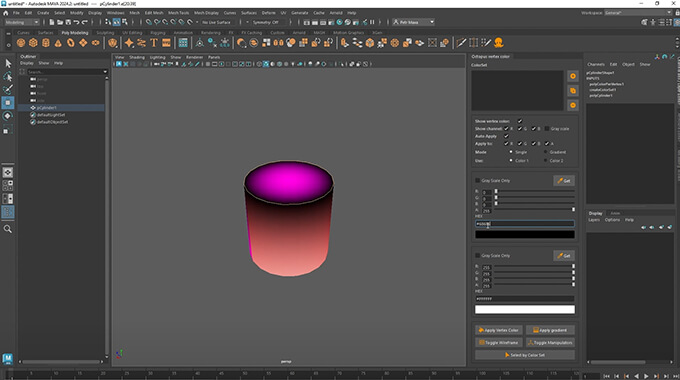Viewport: 680px width, 380px height.
Task: Create a polygon torus from the shelf
Action: coord(70,43)
